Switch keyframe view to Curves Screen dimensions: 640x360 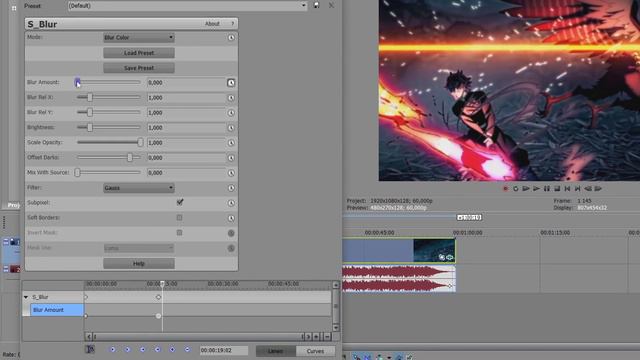coord(315,351)
